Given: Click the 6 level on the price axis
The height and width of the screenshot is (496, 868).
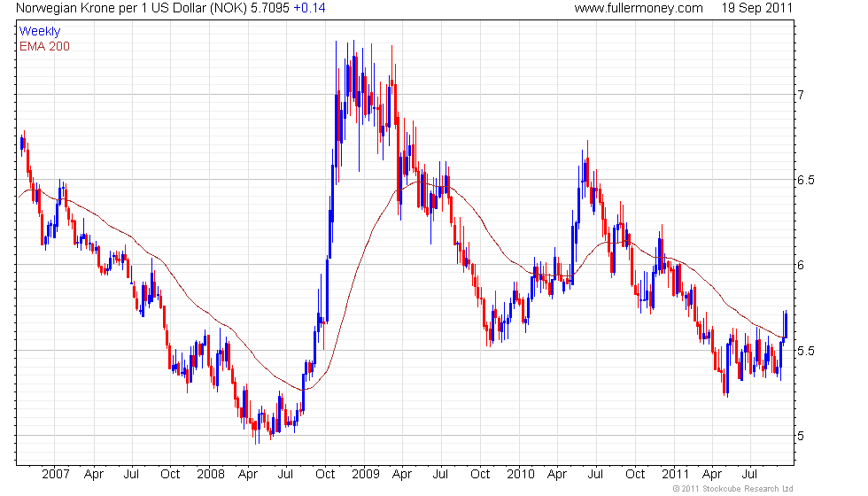Looking at the screenshot, I should click(x=800, y=265).
